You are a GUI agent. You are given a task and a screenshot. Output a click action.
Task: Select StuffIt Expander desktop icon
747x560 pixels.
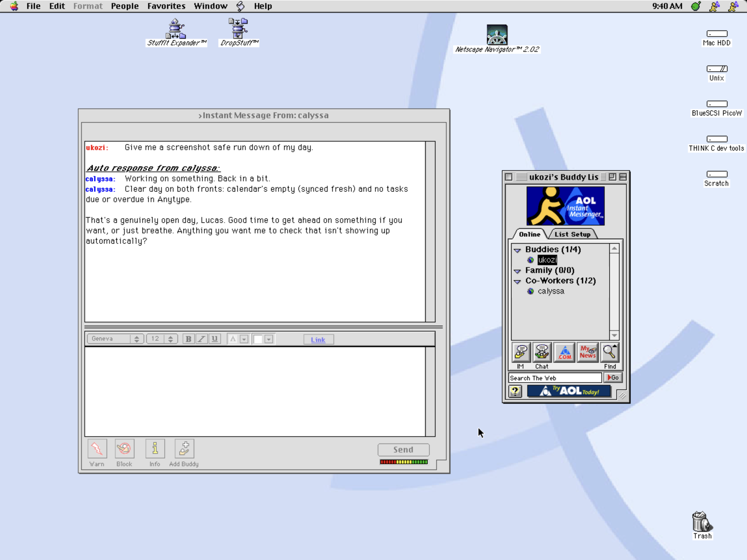coord(176,29)
